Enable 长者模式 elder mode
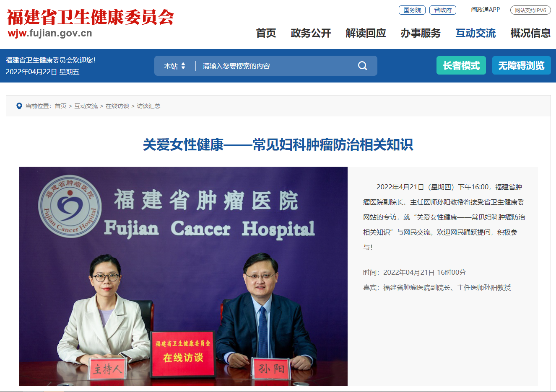The height and width of the screenshot is (392, 556). 461,65
